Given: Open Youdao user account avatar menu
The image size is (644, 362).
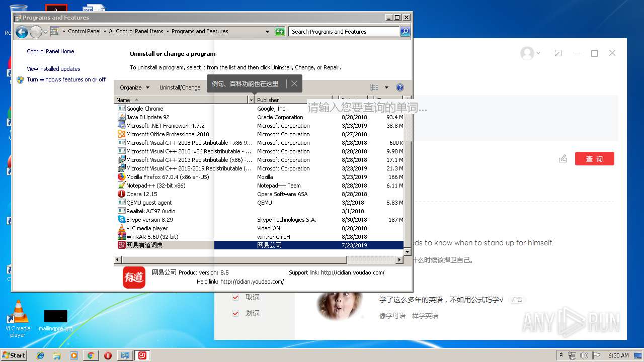Looking at the screenshot, I should (530, 53).
